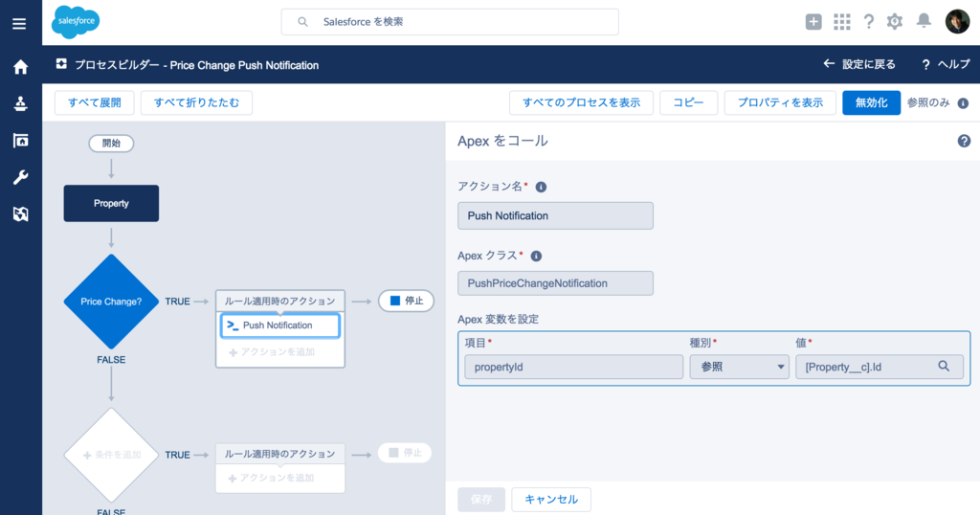Select the Price Change? criteria diamond
980x515 pixels.
pyautogui.click(x=111, y=302)
